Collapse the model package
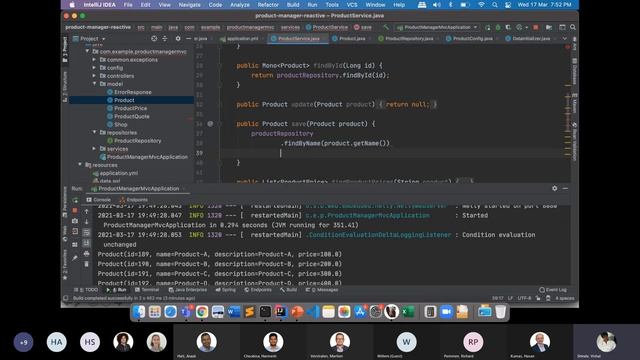Screen dimensions: 640x360 click(x=94, y=84)
